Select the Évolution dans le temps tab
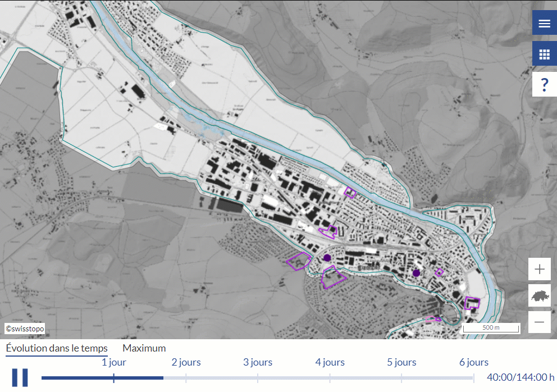 [x=57, y=348]
